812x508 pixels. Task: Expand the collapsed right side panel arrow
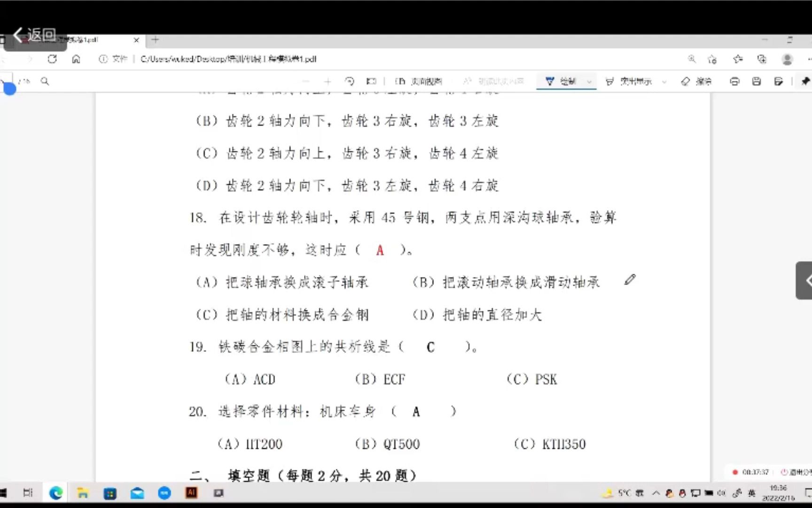pos(805,280)
